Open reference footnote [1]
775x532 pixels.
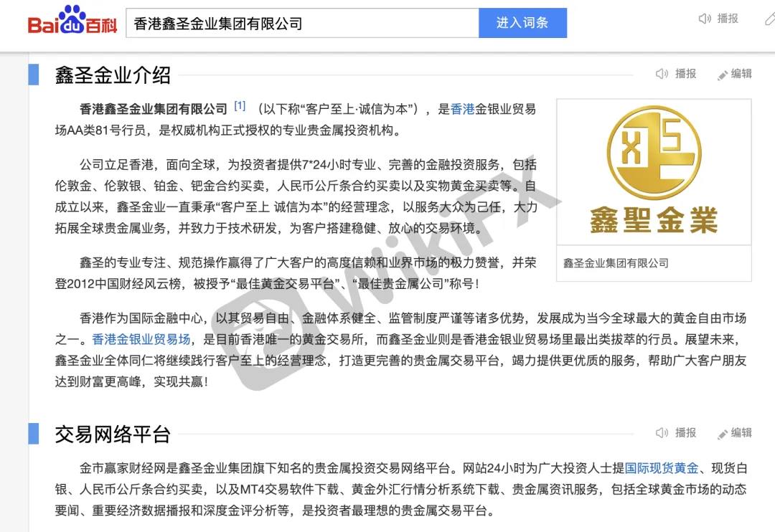(x=240, y=105)
